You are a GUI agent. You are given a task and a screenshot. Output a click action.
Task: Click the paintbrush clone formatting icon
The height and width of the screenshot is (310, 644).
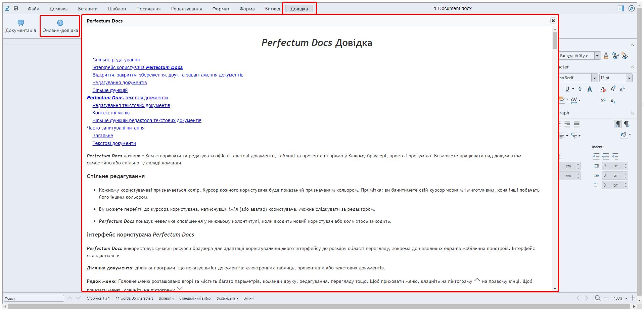click(606, 56)
